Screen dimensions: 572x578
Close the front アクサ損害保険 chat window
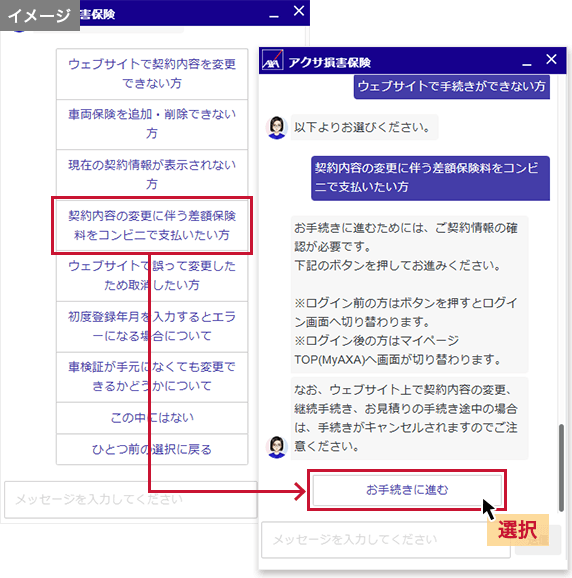pyautogui.click(x=551, y=59)
